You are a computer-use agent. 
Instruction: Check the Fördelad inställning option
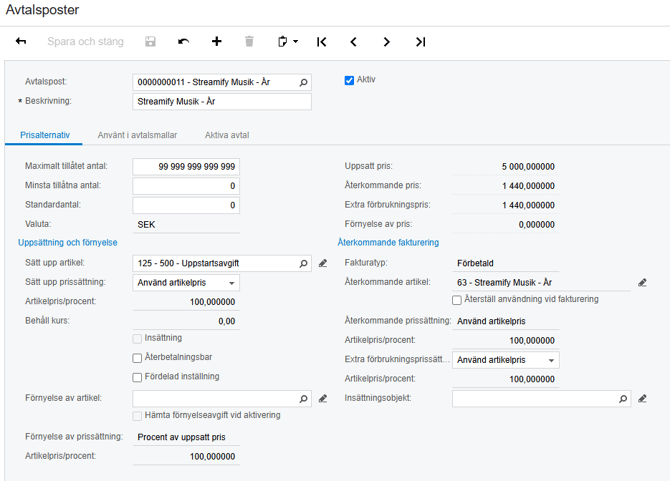click(x=137, y=378)
